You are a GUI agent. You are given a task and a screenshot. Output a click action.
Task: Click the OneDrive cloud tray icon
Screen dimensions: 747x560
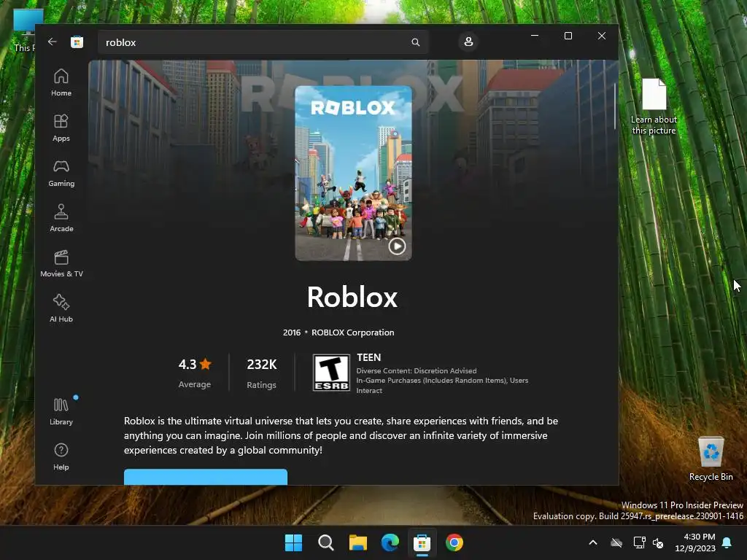point(616,542)
